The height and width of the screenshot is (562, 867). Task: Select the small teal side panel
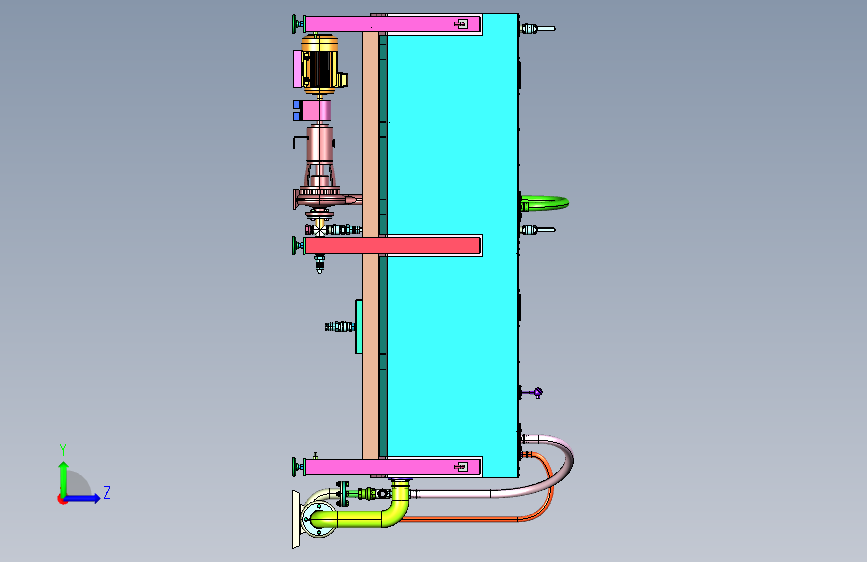click(359, 326)
